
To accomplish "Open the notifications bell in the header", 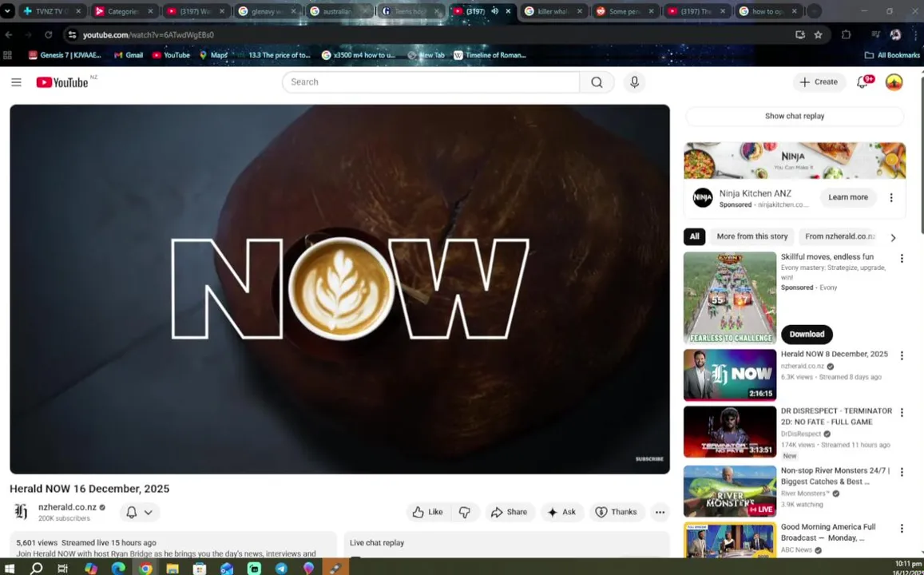I will pos(863,82).
